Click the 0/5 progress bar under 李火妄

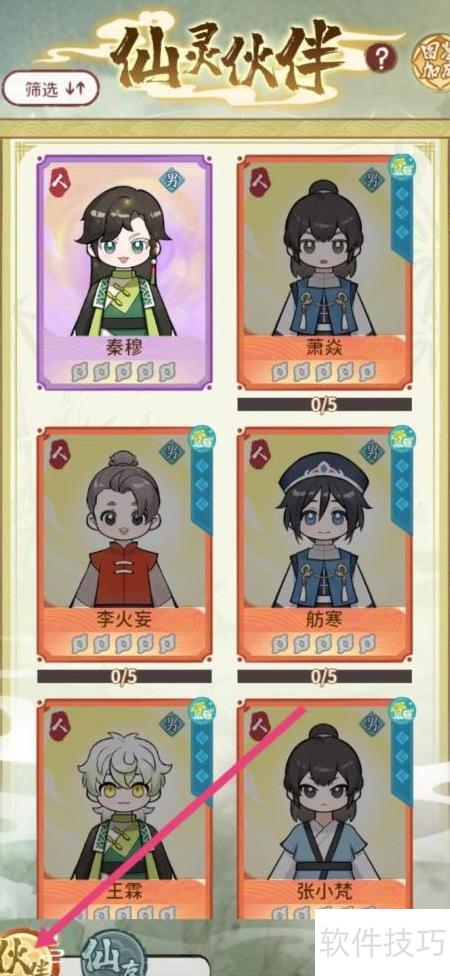point(124,676)
